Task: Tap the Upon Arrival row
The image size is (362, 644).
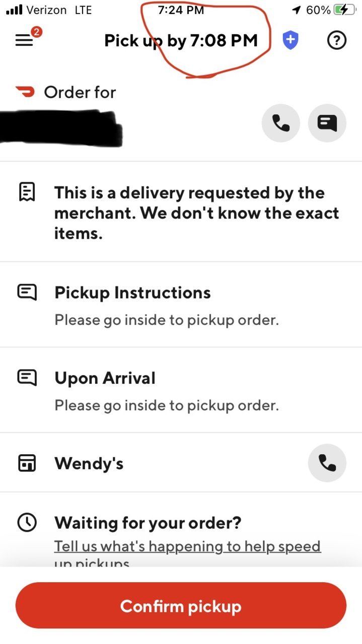Action: click(x=181, y=390)
